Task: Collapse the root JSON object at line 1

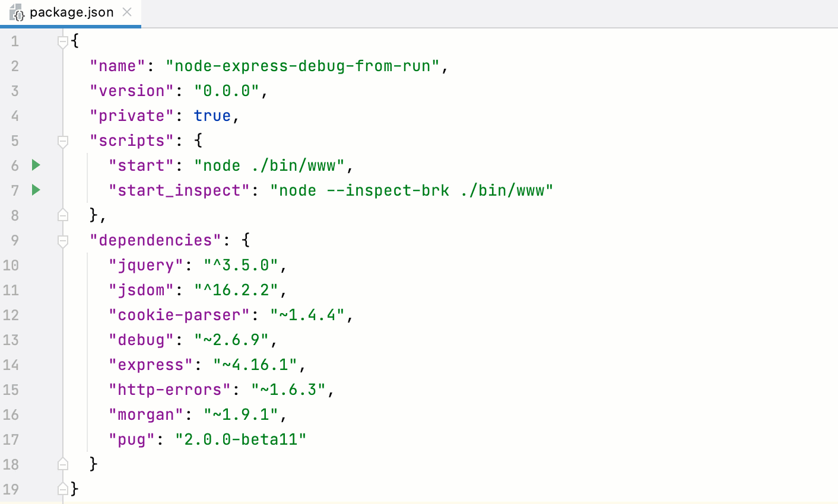Action: tap(62, 40)
